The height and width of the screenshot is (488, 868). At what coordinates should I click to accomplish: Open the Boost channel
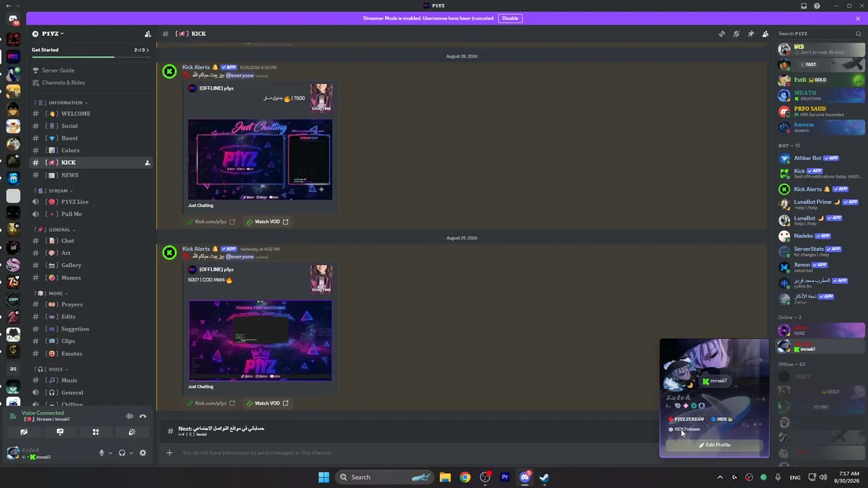[90, 138]
